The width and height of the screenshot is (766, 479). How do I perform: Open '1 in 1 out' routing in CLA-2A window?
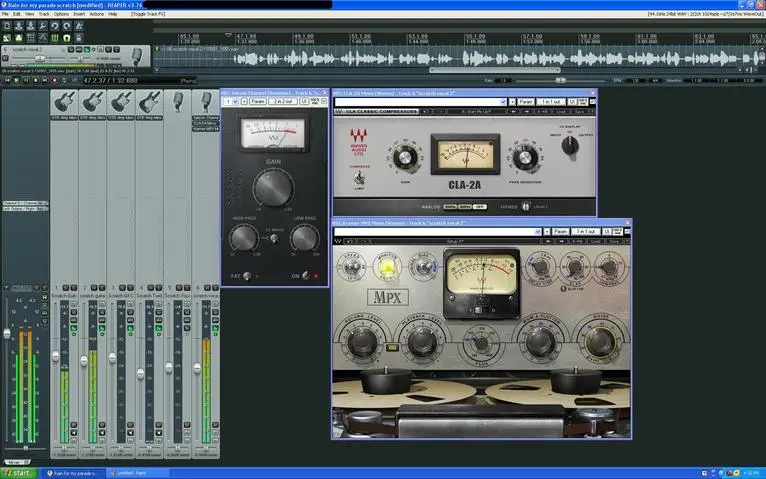pyautogui.click(x=552, y=102)
